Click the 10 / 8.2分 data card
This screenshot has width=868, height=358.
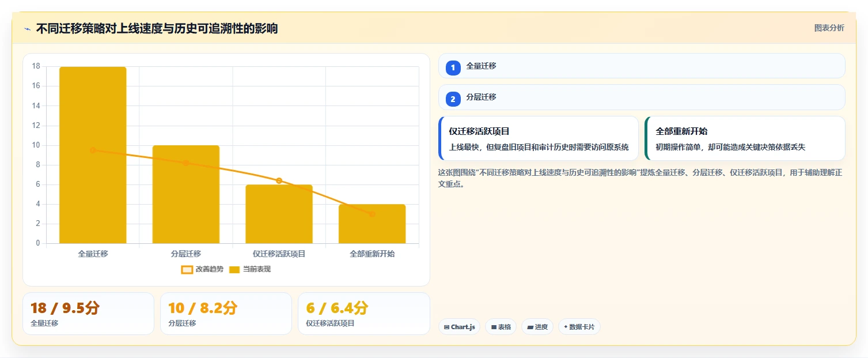pos(226,314)
